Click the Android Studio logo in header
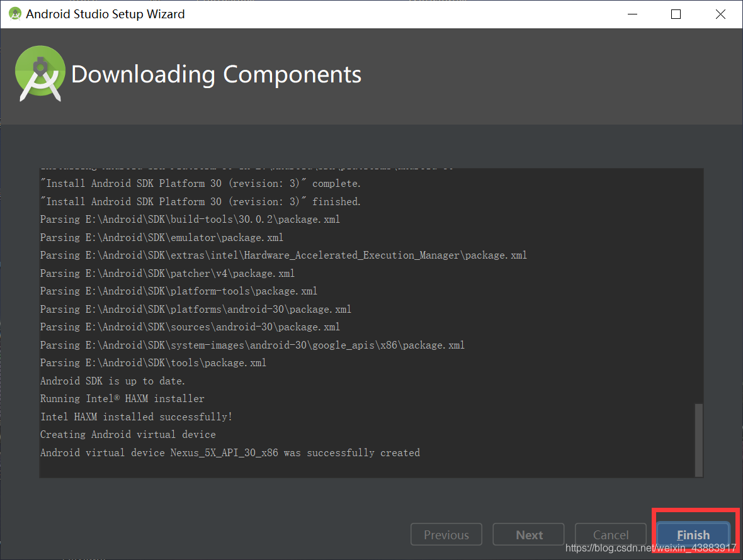743x560 pixels. point(40,74)
